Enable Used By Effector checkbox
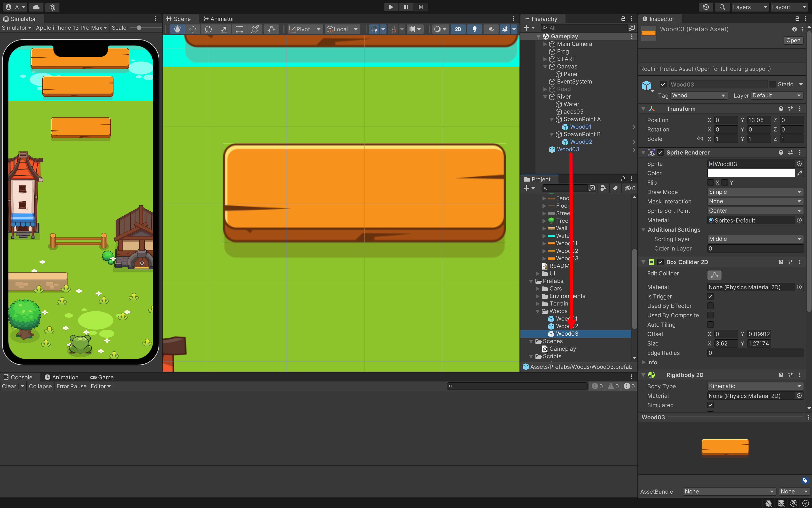 710,306
